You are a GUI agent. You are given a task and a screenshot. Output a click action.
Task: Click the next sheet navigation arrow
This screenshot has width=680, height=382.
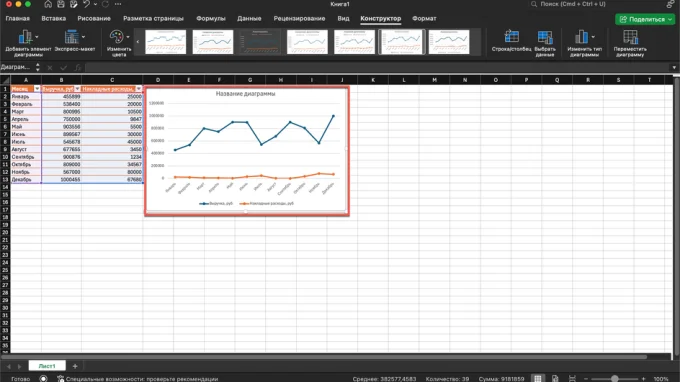(19, 366)
